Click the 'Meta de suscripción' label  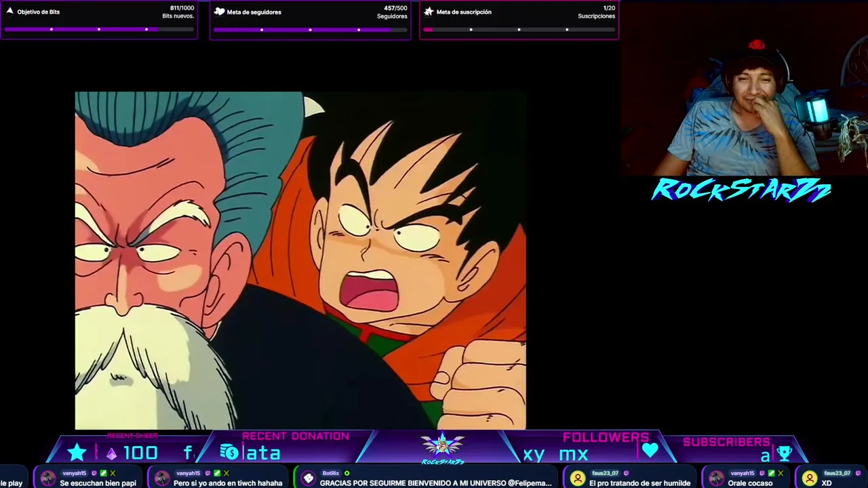(x=464, y=12)
